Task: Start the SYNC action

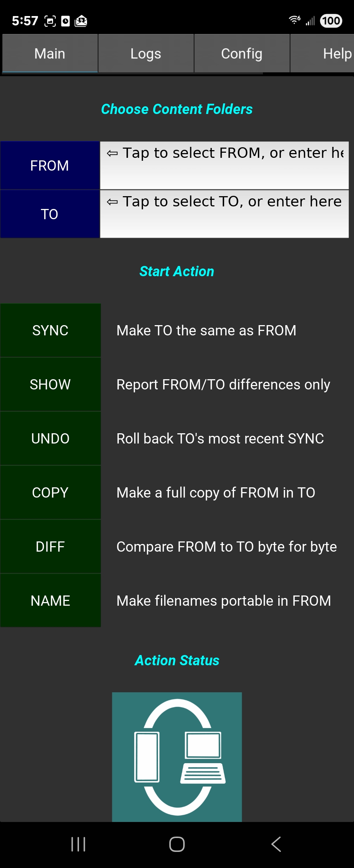Action: pos(50,331)
